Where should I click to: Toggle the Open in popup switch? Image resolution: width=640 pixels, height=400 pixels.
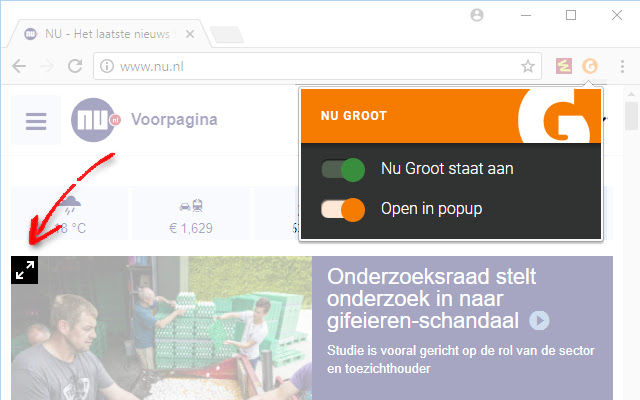point(343,210)
